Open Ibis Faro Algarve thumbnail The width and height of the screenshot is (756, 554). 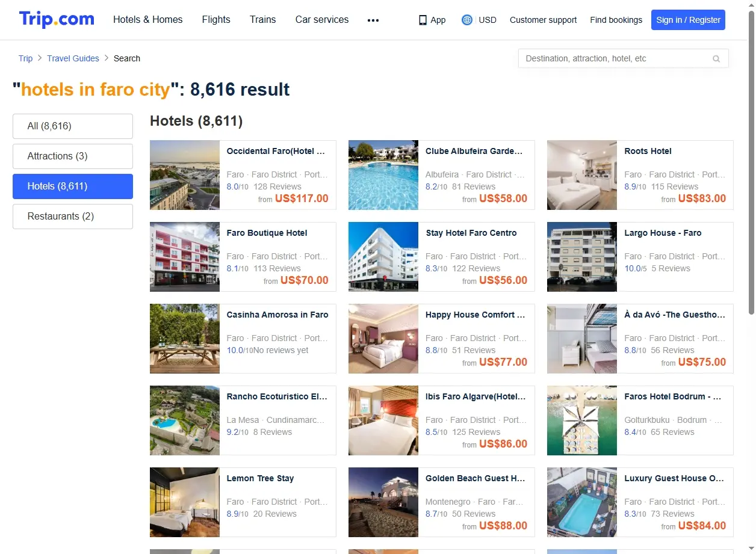coord(383,420)
